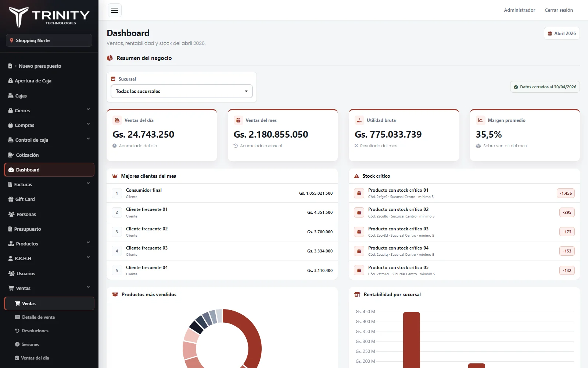Click the clock icon beside Sesiones
This screenshot has height=368, width=588.
[x=17, y=344]
